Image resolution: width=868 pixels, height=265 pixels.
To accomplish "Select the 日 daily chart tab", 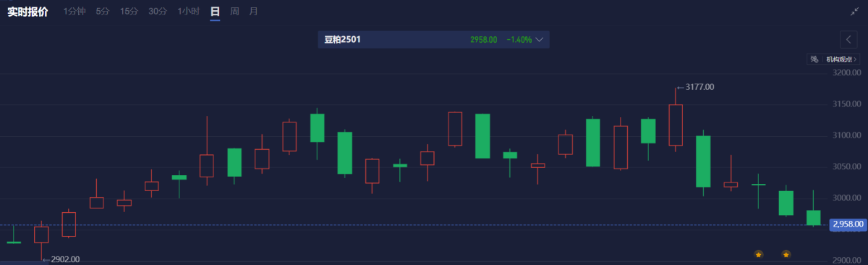I will [215, 12].
